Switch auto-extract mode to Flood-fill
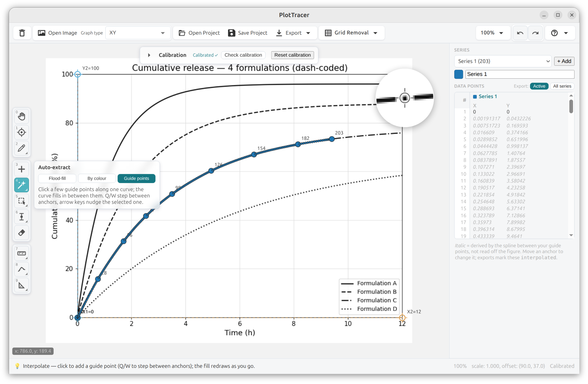Screen dimensions: 588x384 (57, 178)
